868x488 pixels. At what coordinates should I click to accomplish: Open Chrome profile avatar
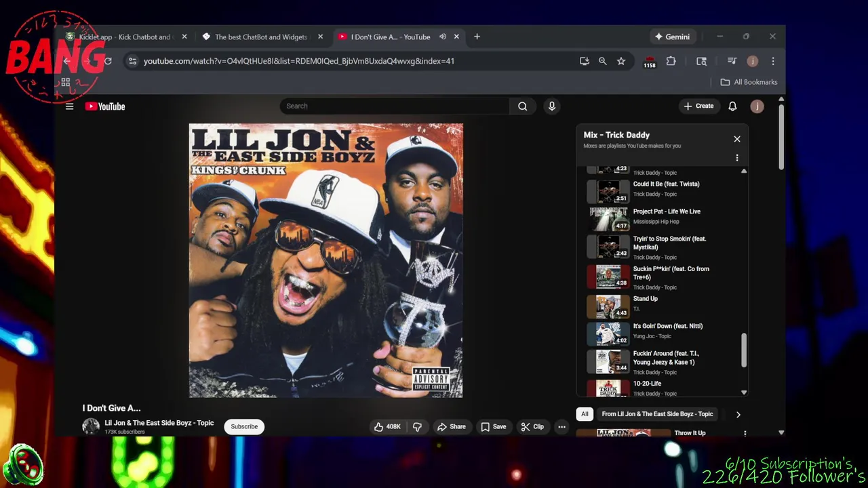tap(752, 61)
